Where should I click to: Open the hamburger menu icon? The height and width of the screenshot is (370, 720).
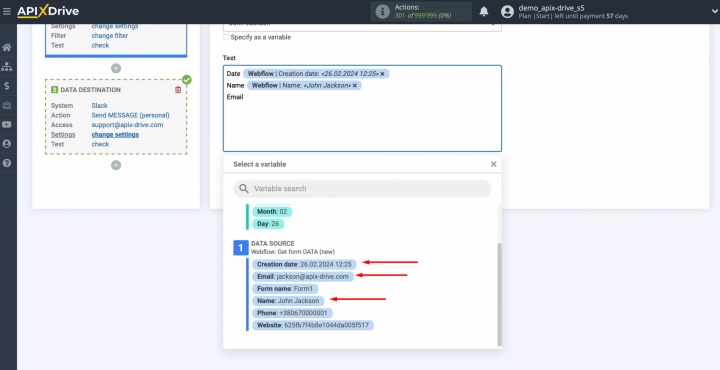(x=7, y=11)
